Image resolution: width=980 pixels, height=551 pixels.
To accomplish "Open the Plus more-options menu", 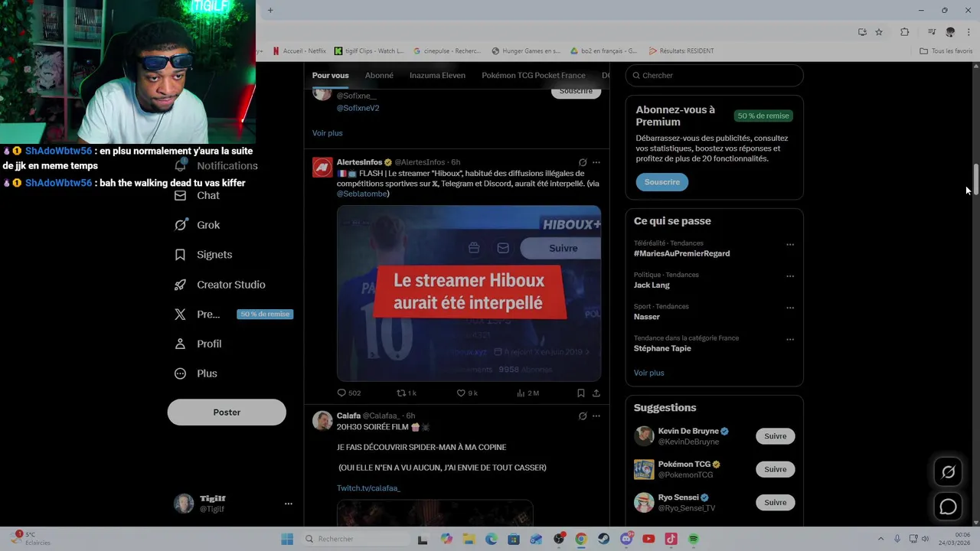I will [195, 373].
